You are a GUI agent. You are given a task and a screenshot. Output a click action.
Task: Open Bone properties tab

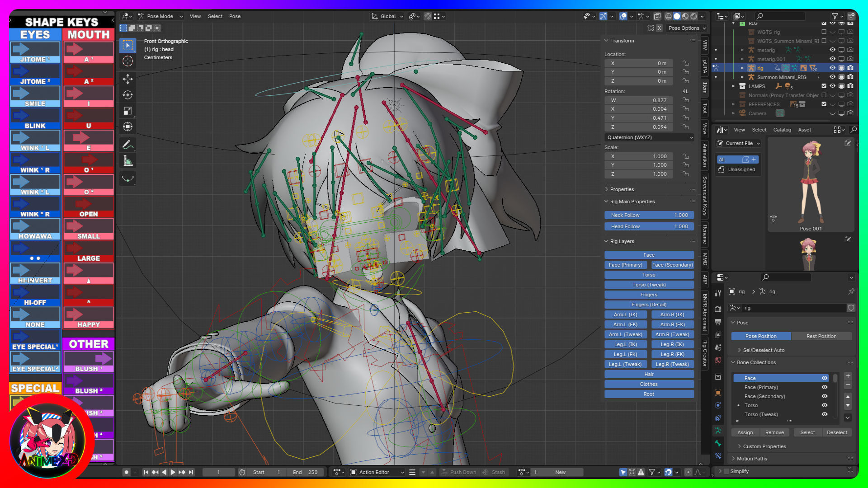coord(718,443)
